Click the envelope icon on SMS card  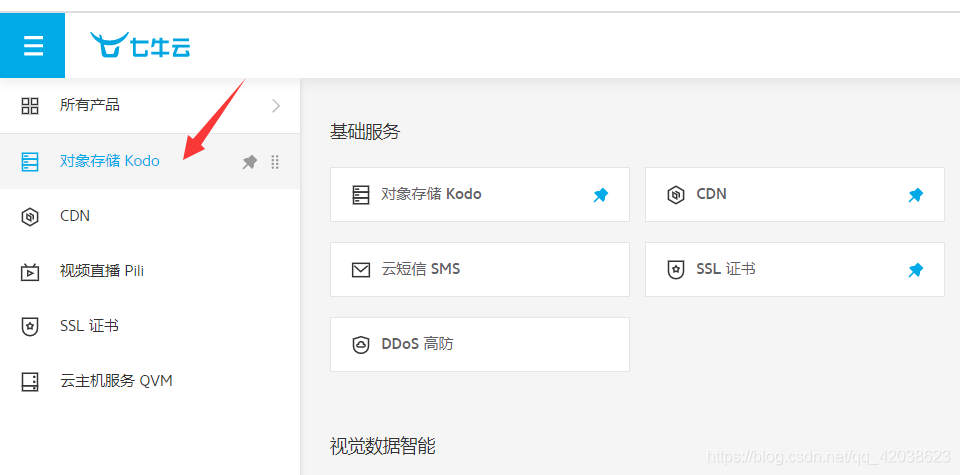361,270
